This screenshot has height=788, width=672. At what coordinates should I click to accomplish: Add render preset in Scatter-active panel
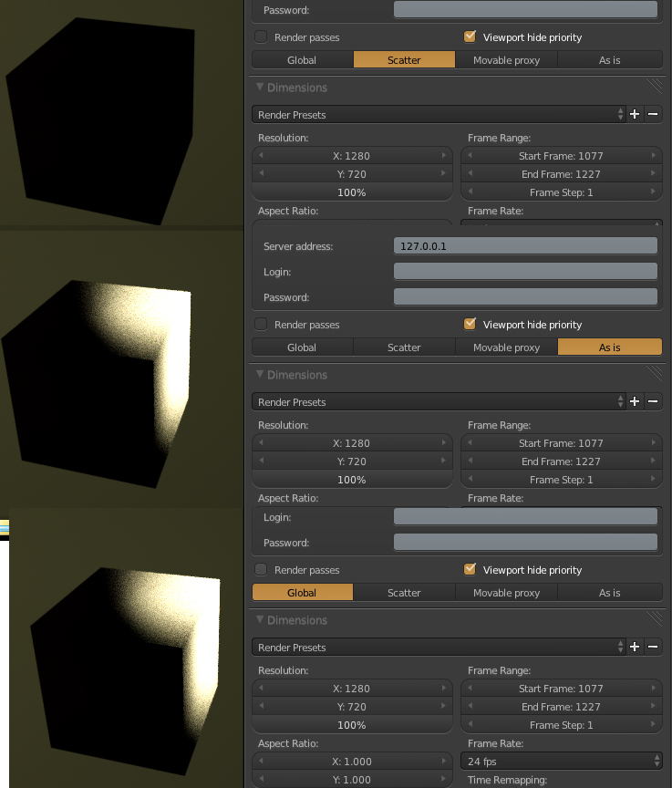point(635,115)
